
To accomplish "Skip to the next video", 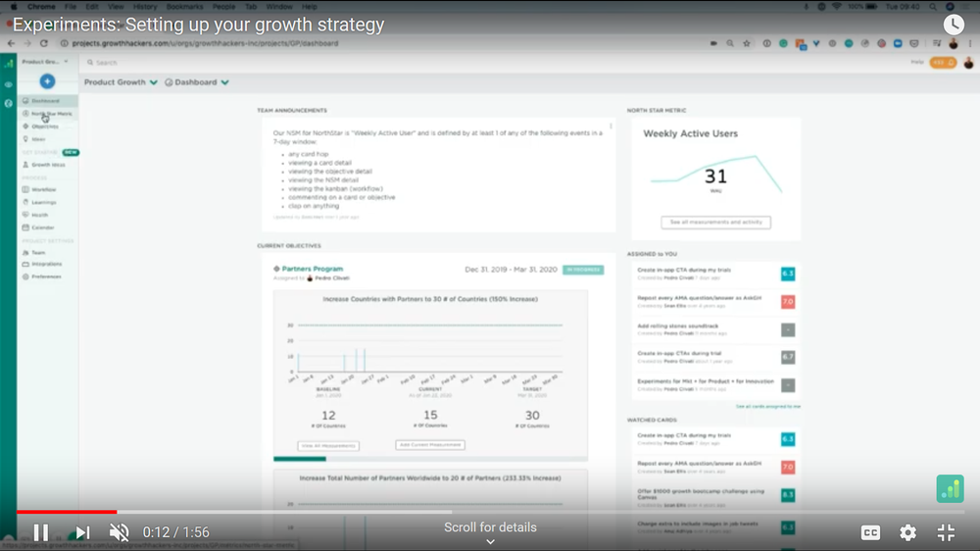I will tap(82, 532).
